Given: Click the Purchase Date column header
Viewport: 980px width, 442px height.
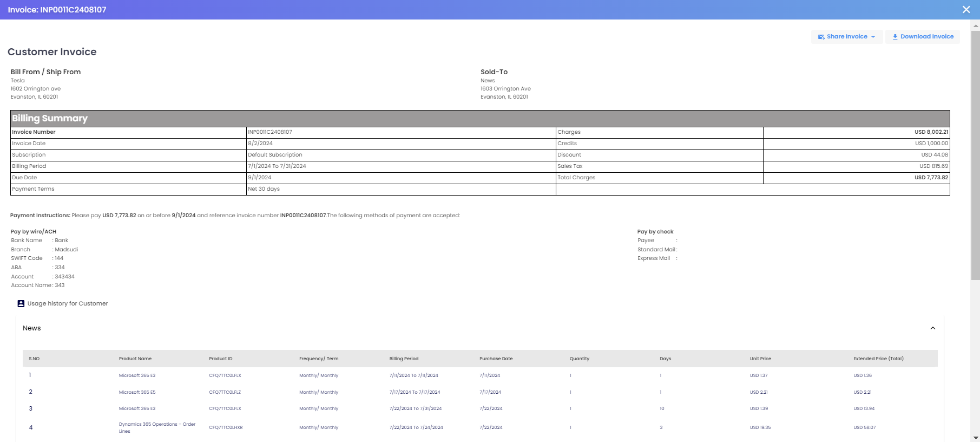Looking at the screenshot, I should click(x=496, y=359).
